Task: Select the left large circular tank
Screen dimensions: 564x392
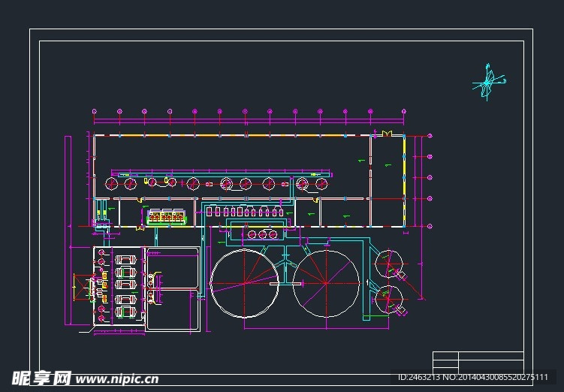Action: tap(245, 283)
